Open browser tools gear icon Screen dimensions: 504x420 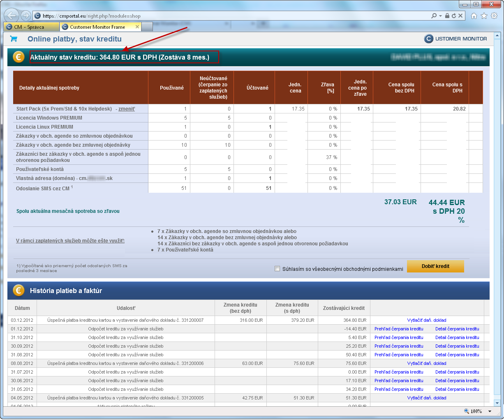494,16
